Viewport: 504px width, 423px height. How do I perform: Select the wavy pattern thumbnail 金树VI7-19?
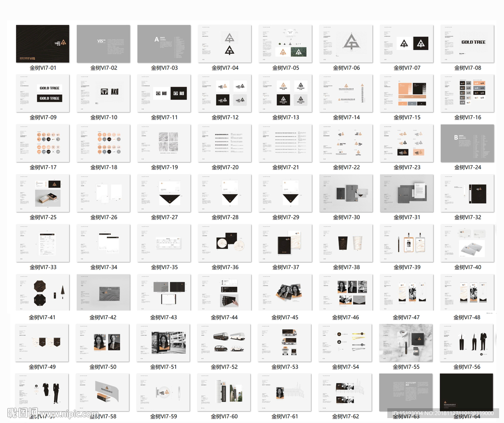164,143
